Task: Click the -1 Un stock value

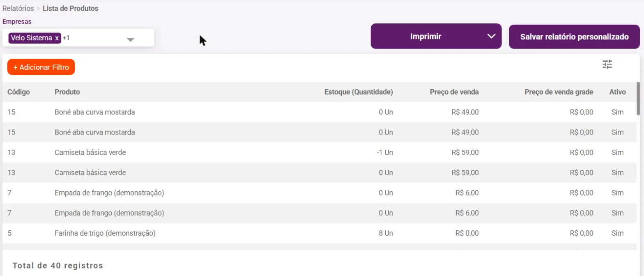Action: click(x=385, y=153)
